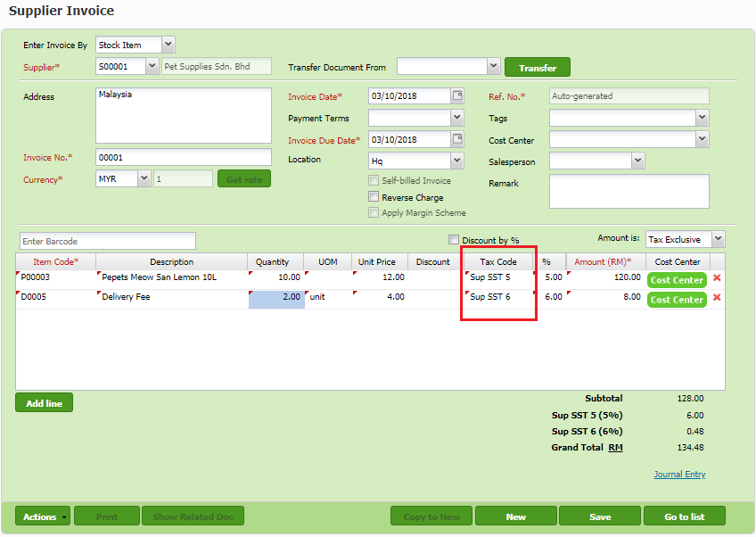
Task: Open the Journal Entry link
Action: (679, 475)
